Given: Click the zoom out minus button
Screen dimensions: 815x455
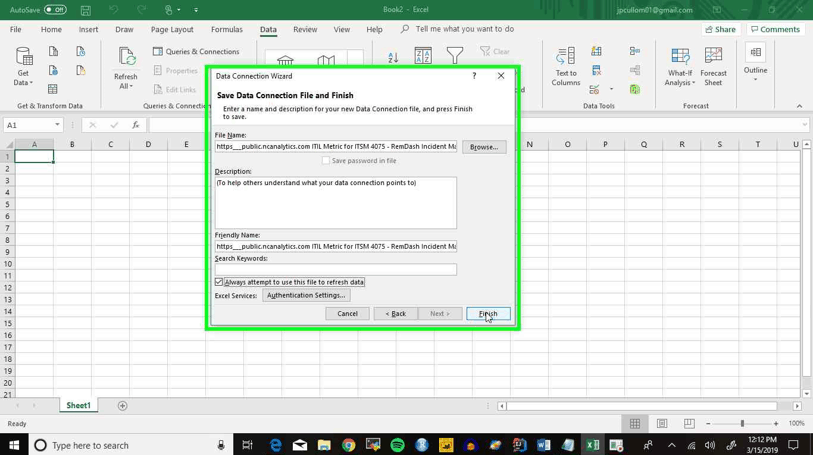Looking at the screenshot, I should (708, 424).
